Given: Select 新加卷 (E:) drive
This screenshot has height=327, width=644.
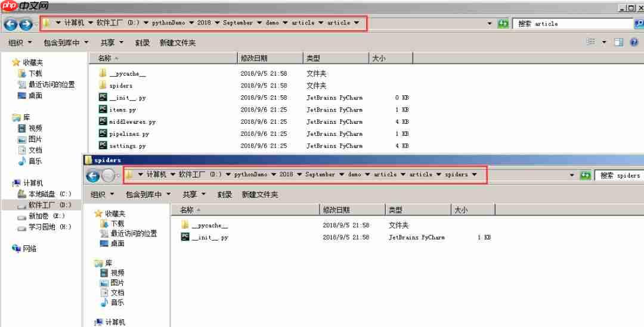Looking at the screenshot, I should pos(42,216).
